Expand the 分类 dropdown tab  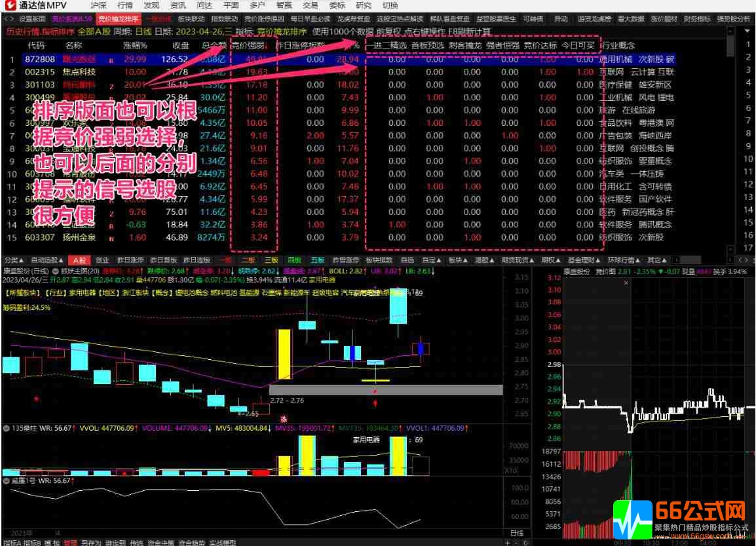(x=12, y=260)
